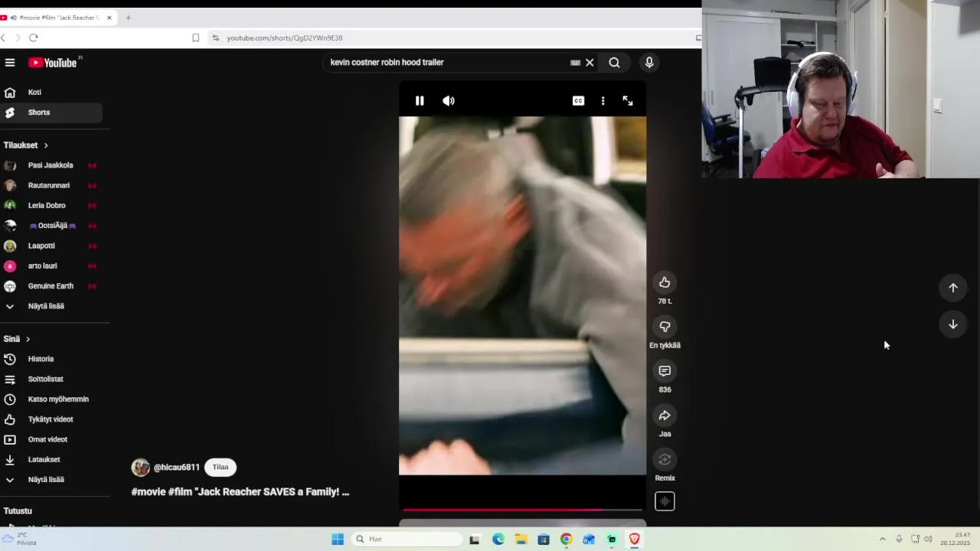This screenshot has width=980, height=551.
Task: Go to the YouTube home logo
Action: pos(53,63)
